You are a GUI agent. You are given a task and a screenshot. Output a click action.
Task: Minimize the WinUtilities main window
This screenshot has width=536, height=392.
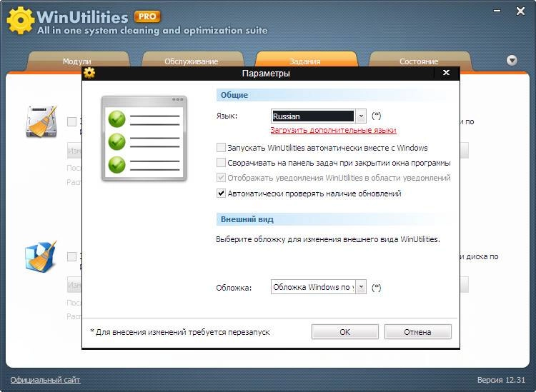click(x=497, y=11)
